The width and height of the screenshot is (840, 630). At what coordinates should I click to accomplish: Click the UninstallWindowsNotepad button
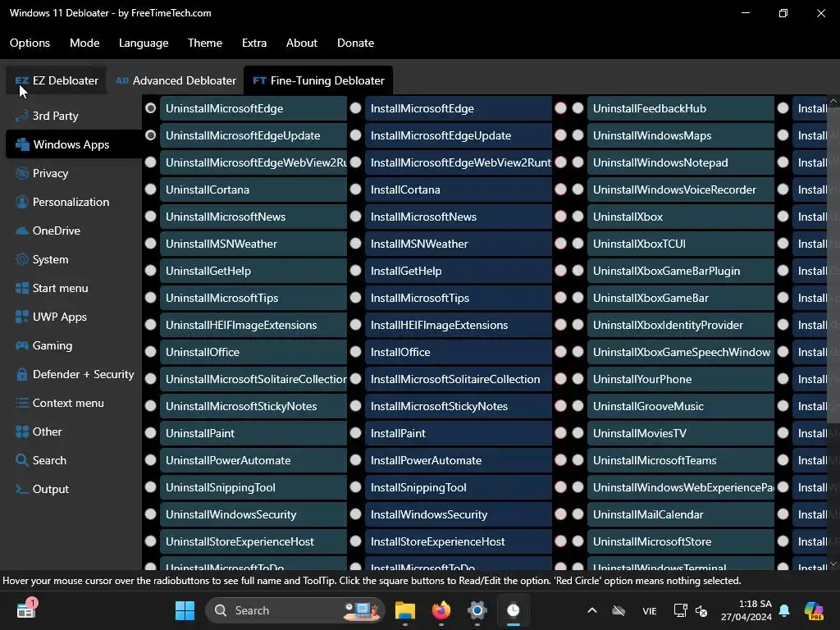pyautogui.click(x=681, y=162)
